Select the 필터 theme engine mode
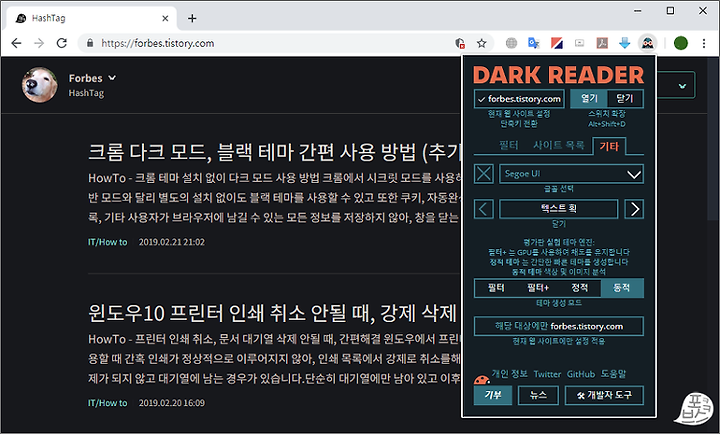This screenshot has width=720, height=434. 496,288
